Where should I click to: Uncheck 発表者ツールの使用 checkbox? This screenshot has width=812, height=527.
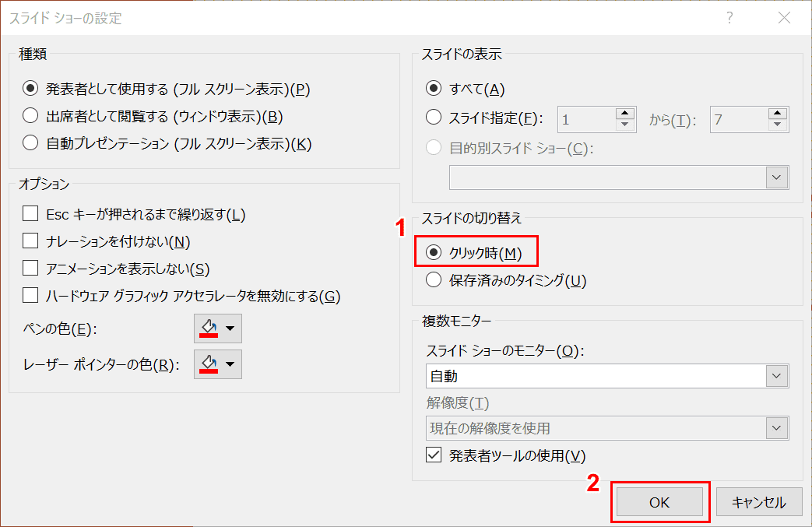point(434,455)
